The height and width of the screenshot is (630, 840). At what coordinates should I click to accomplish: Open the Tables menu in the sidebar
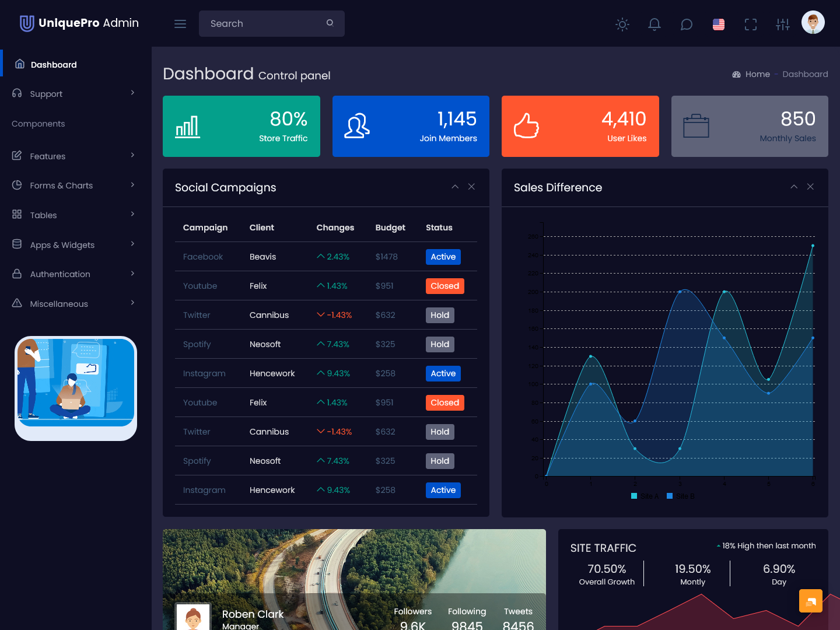(x=43, y=215)
